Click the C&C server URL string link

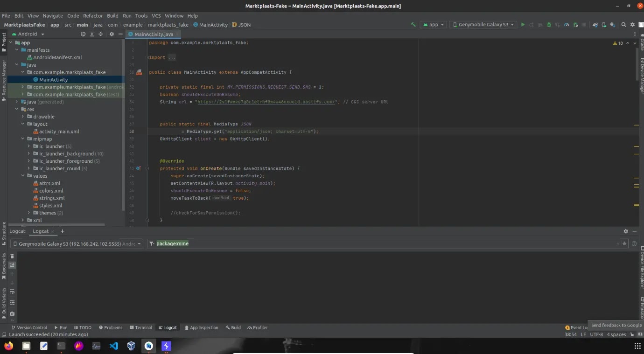pyautogui.click(x=266, y=102)
